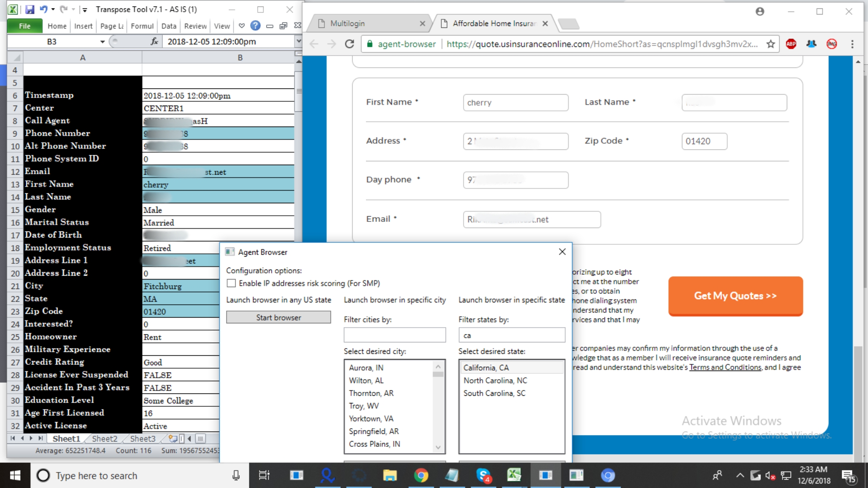The height and width of the screenshot is (488, 868).
Task: Click the browser reload icon
Action: pos(349,44)
